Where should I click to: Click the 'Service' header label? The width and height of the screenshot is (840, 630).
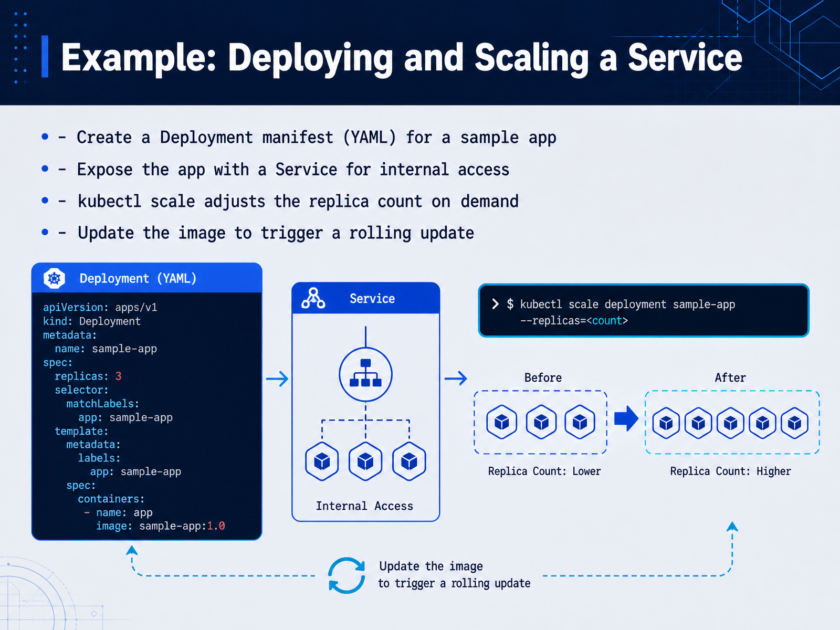[372, 298]
